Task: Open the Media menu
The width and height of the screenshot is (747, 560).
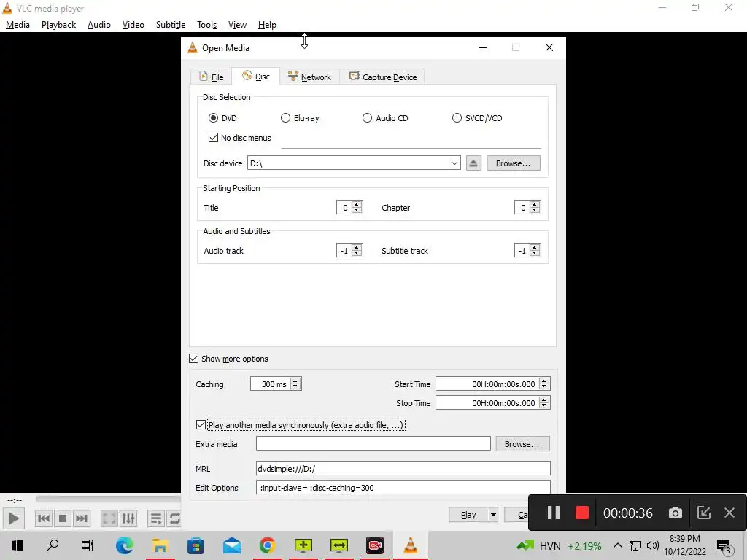Action: coord(18,25)
